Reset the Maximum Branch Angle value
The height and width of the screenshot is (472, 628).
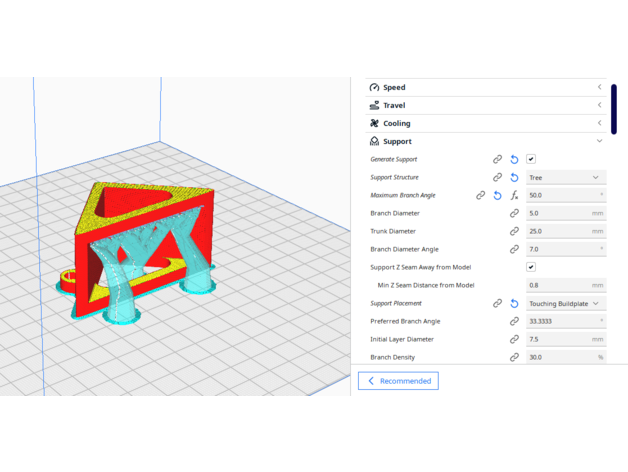coord(497,195)
